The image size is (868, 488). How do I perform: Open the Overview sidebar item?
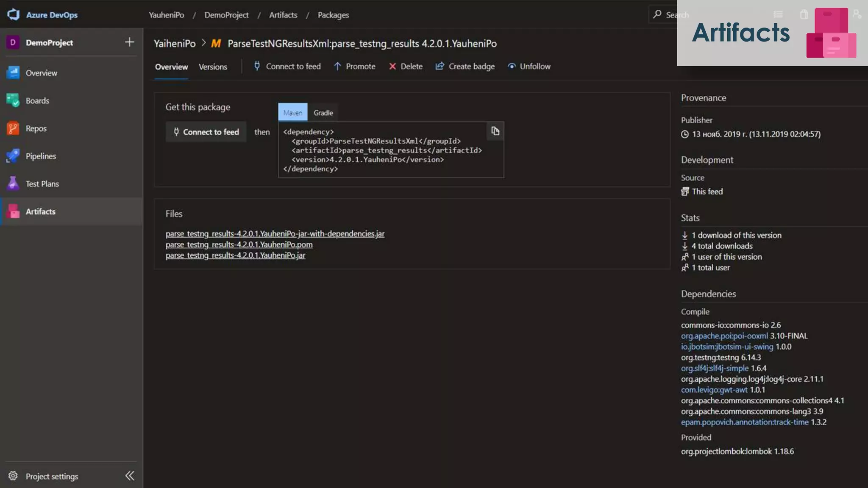point(41,73)
